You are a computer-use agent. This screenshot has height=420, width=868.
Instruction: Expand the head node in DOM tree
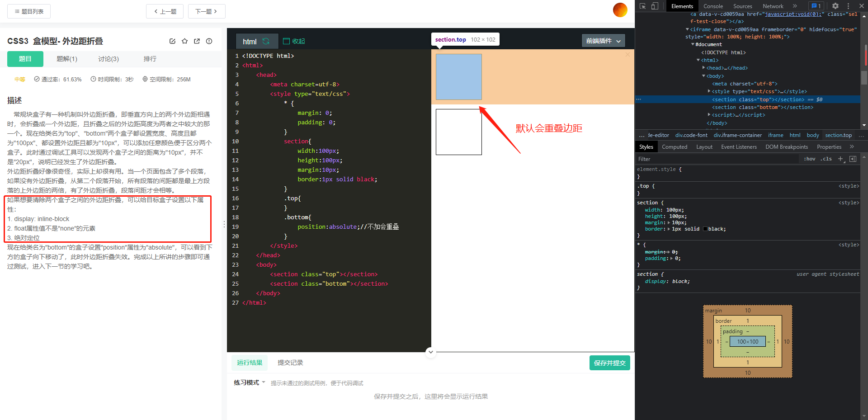click(703, 68)
